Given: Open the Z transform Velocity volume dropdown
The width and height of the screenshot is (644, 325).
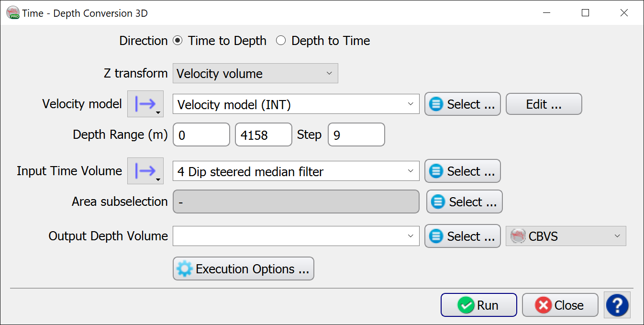Looking at the screenshot, I should coord(255,74).
